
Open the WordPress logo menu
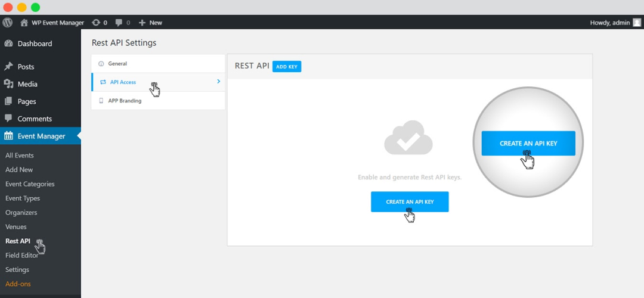pos(7,23)
